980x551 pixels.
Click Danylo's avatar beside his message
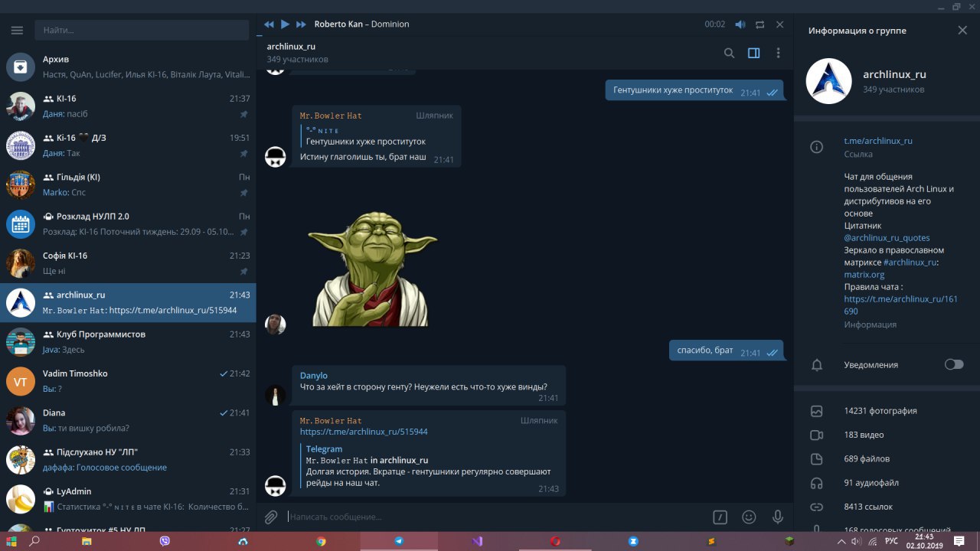(x=276, y=395)
